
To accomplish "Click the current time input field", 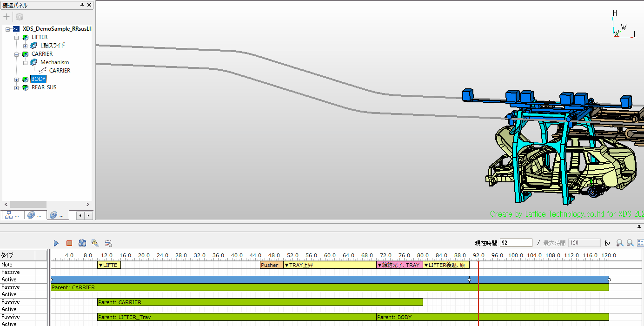I will coord(516,243).
